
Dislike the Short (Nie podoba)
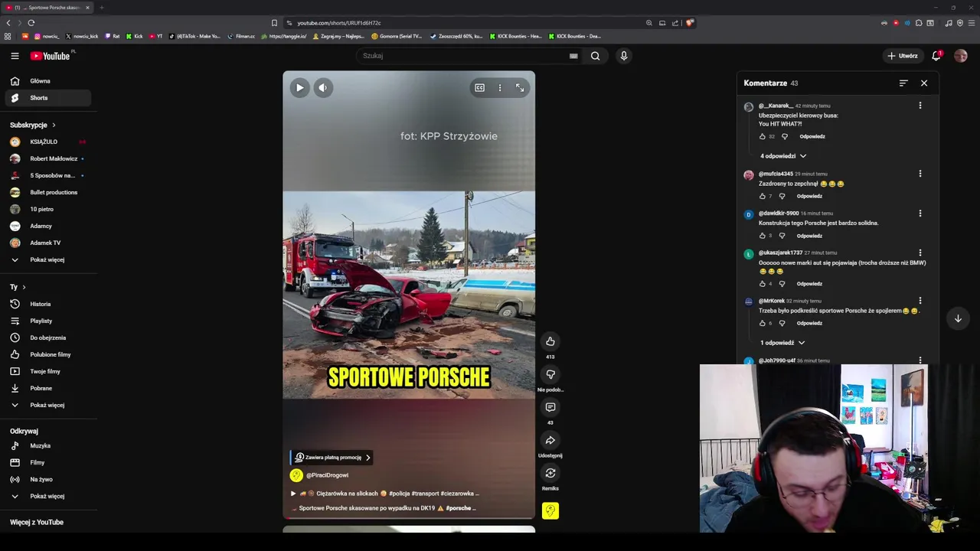pyautogui.click(x=550, y=374)
